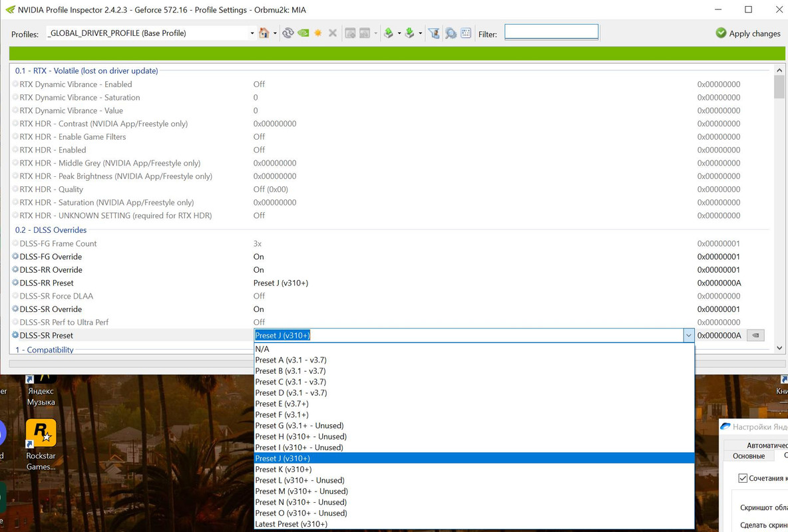This screenshot has width=788, height=532.
Task: Select Preset D (v3.1 - v3.7)
Action: coord(475,393)
